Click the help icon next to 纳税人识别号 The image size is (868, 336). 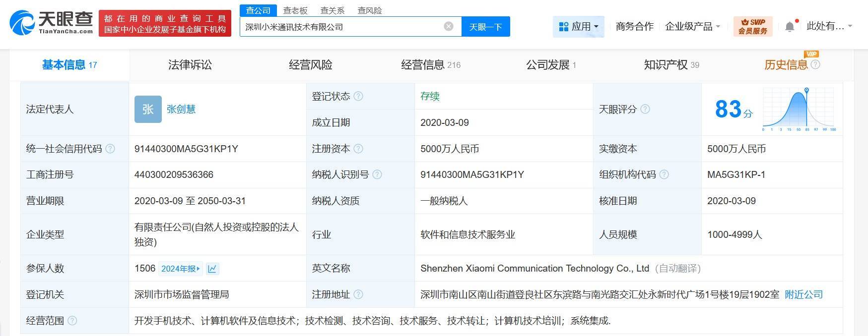point(377,174)
